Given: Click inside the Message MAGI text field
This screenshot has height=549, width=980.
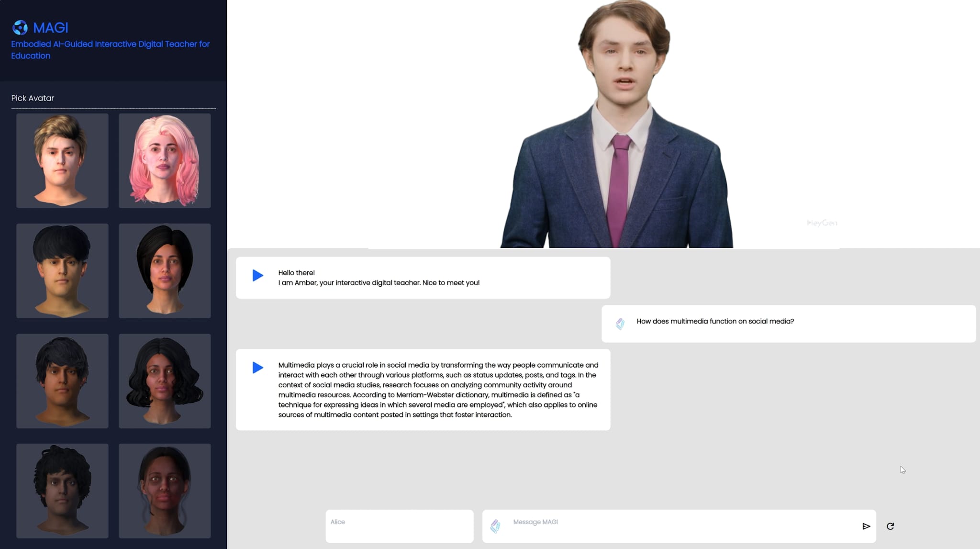Looking at the screenshot, I should point(622,526).
